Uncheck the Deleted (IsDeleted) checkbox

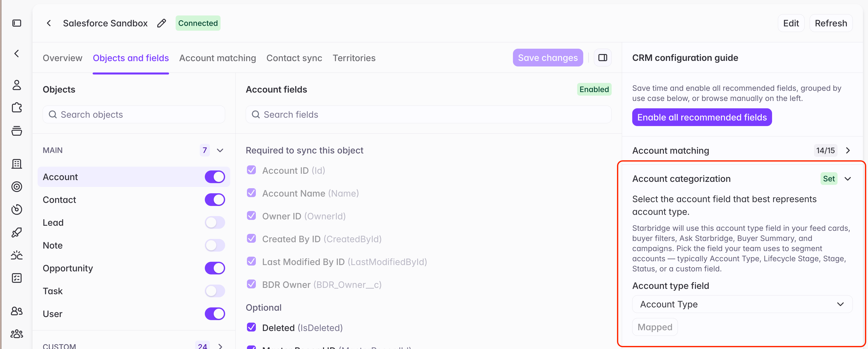(251, 327)
